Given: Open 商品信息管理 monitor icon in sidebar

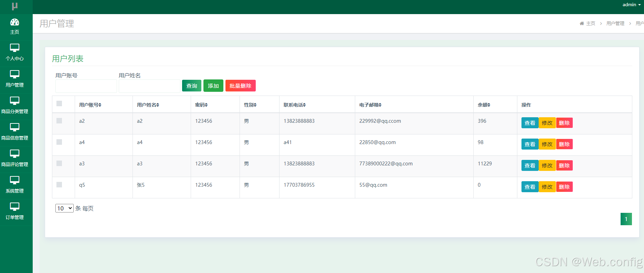Looking at the screenshot, I should [x=14, y=127].
